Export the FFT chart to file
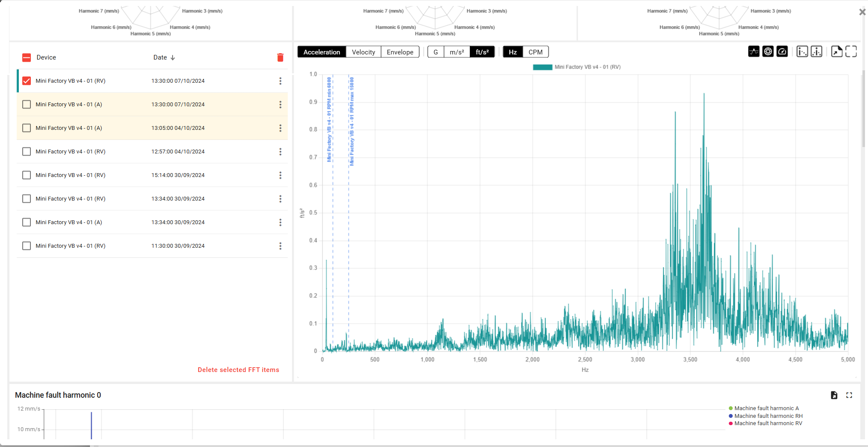Screen dimensions: 868x447 pos(836,52)
